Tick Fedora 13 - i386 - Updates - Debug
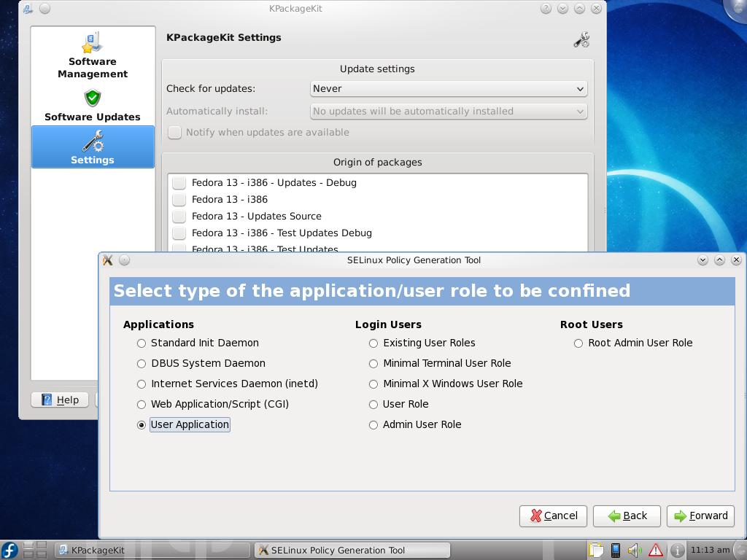The image size is (747, 560). pyautogui.click(x=179, y=183)
